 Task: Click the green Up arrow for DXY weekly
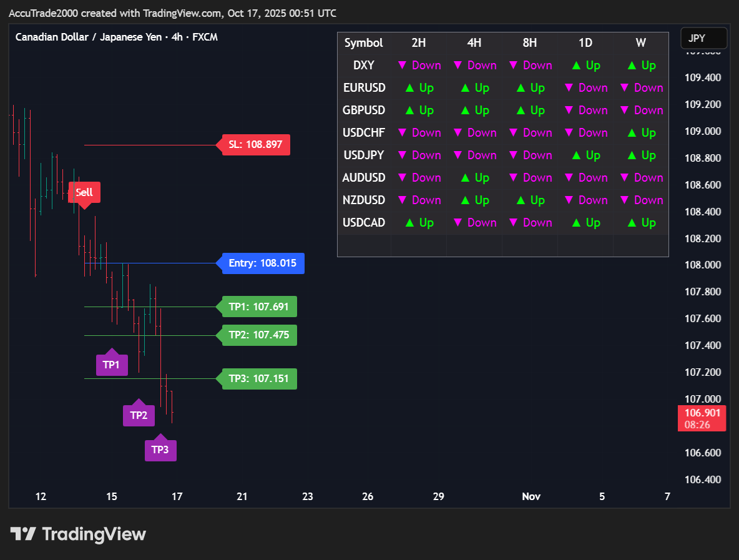pos(641,66)
